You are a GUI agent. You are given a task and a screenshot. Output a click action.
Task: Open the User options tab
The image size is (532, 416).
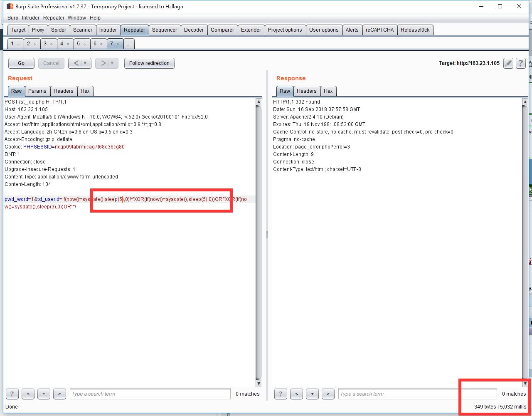[324, 30]
